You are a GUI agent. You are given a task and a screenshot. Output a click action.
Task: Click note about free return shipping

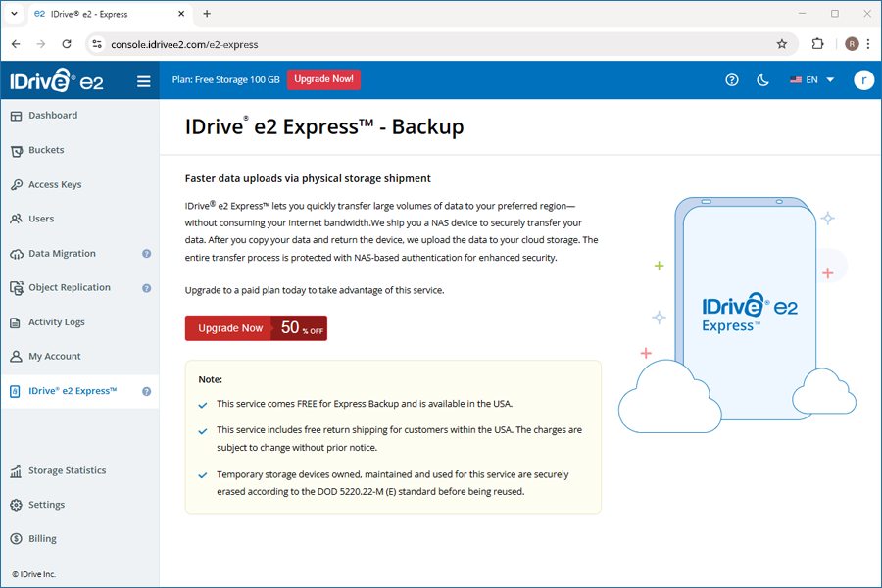[x=400, y=439]
